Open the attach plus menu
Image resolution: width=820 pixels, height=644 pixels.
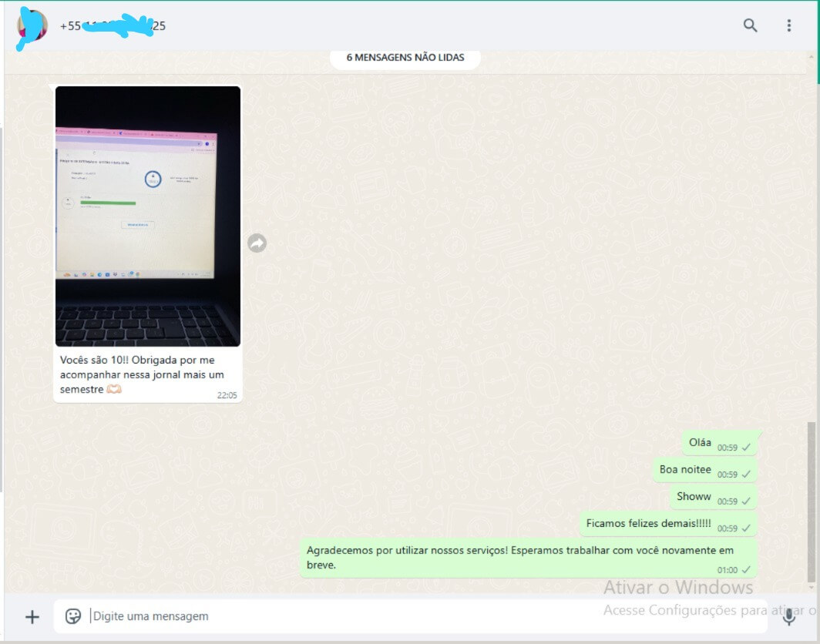32,616
